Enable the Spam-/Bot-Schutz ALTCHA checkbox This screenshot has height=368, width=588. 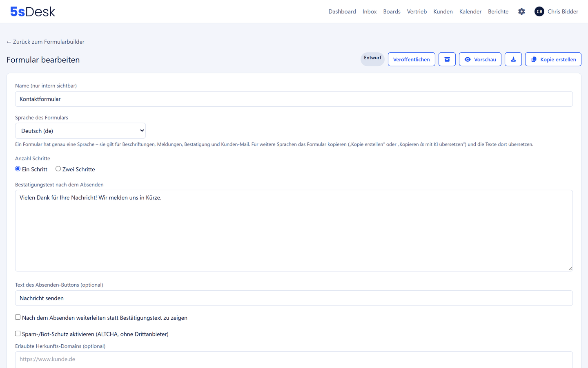tap(18, 334)
